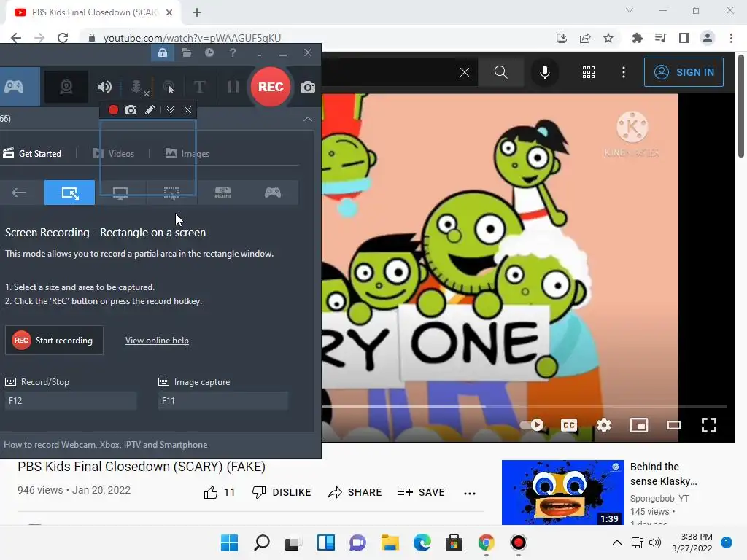The height and width of the screenshot is (560, 747).
Task: Edit the Record/Stop hotkey field F12
Action: [x=71, y=400]
